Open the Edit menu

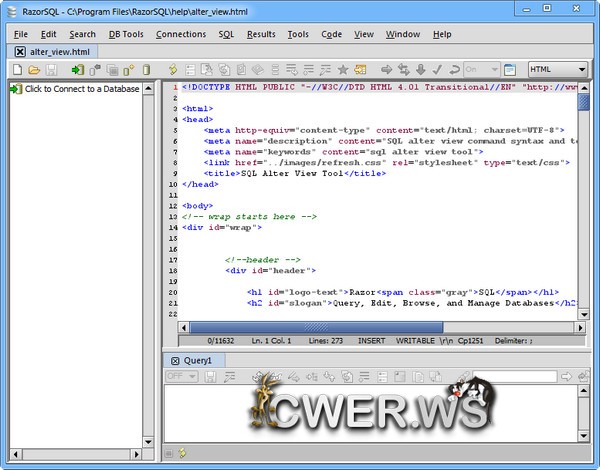click(x=49, y=34)
